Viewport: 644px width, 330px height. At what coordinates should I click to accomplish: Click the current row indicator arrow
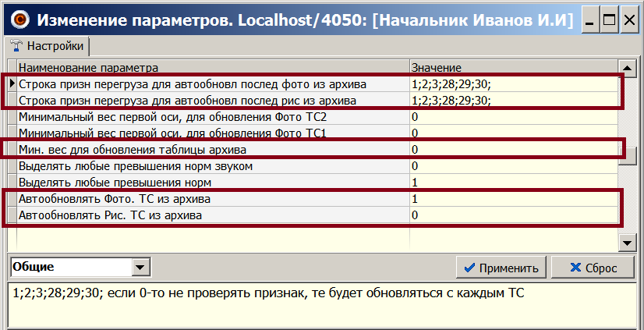[12, 83]
